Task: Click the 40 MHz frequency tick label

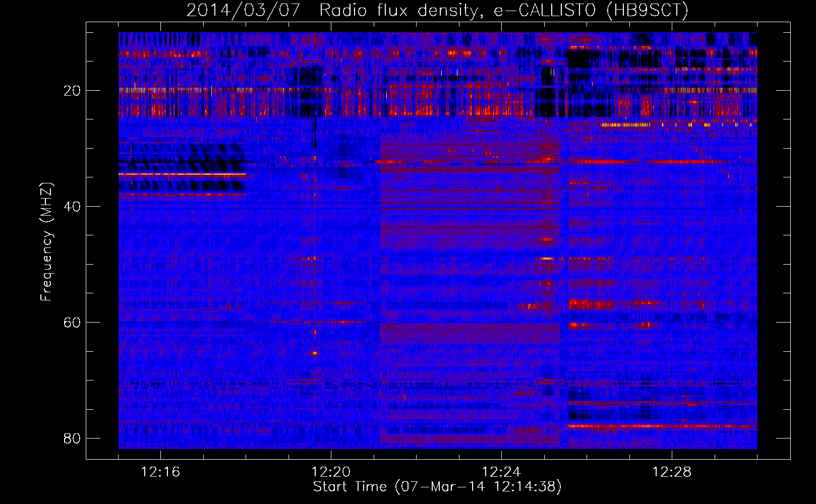Action: point(72,207)
